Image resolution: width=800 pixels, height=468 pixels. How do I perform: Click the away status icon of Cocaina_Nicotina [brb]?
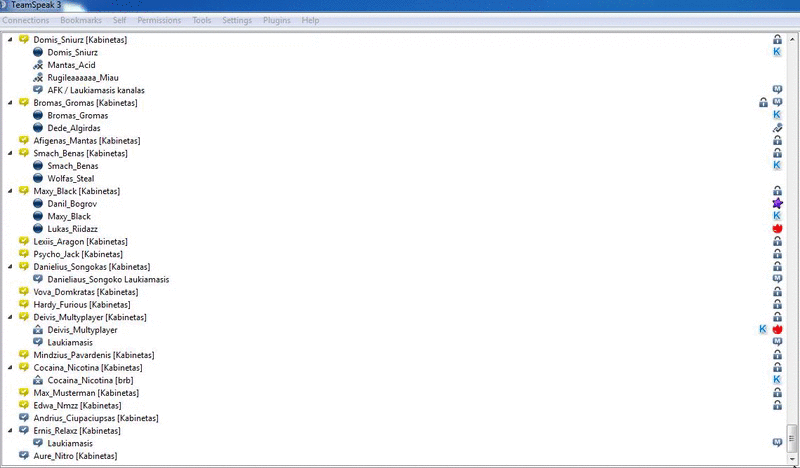(38, 380)
